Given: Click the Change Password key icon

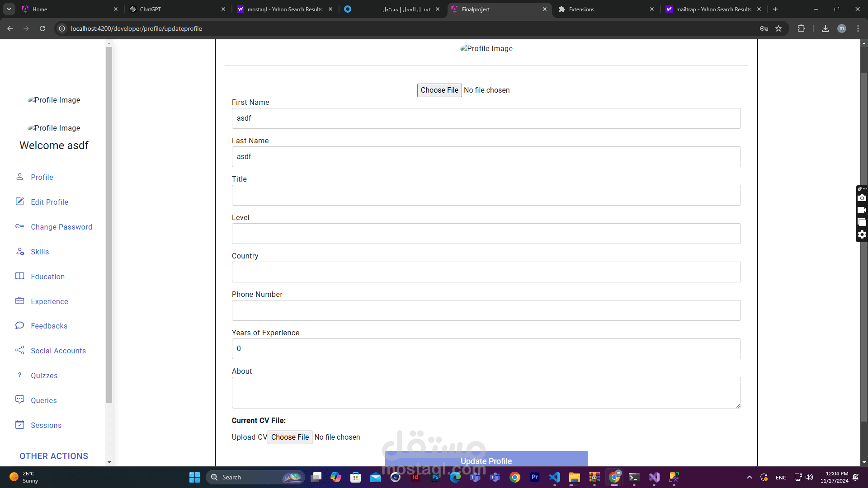Looking at the screenshot, I should [x=19, y=226].
